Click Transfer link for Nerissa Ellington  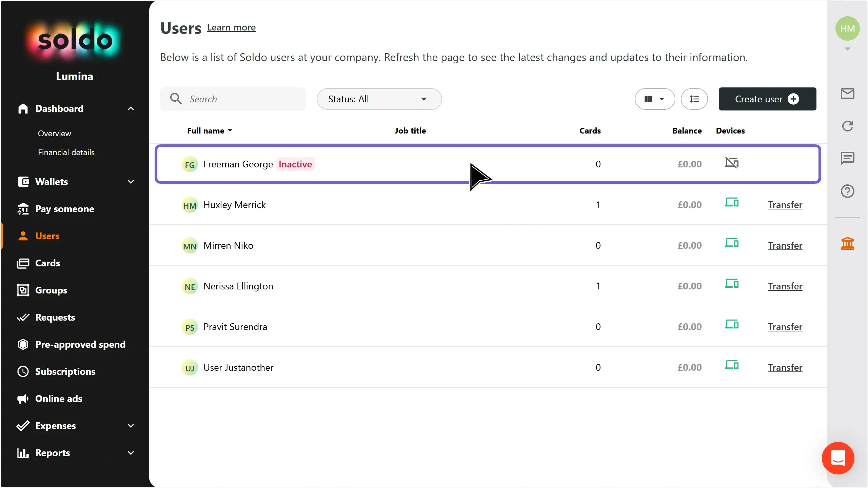(785, 286)
